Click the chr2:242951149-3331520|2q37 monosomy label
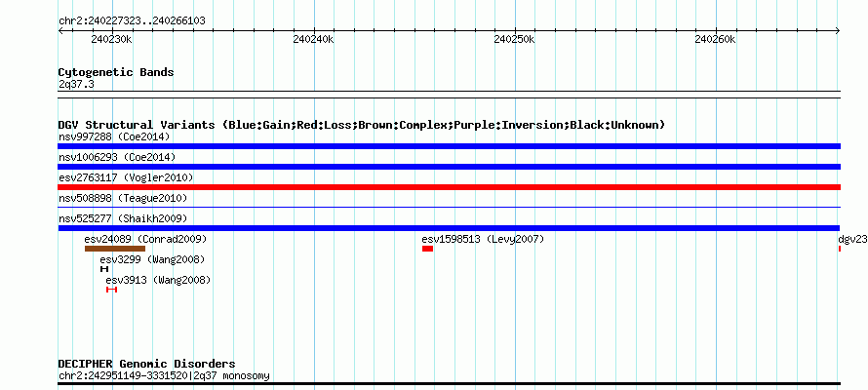This screenshot has height=390, width=868. 164,375
